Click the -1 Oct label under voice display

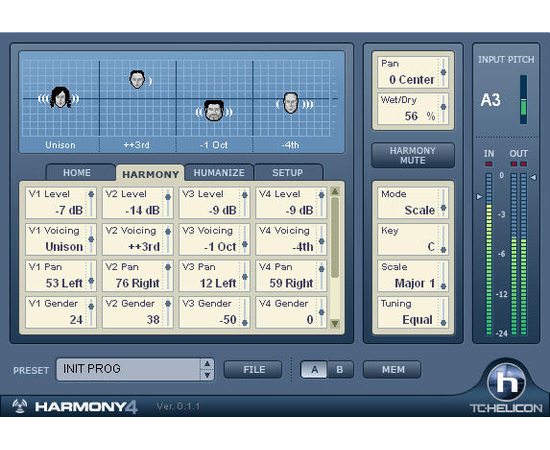[x=214, y=145]
